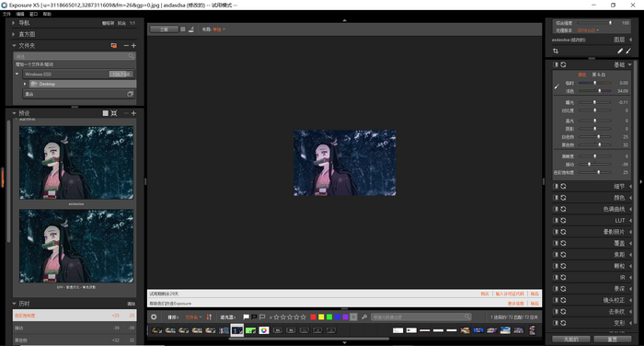Click the white balance eyedropper icon
This screenshot has width=644, height=346.
557,86
